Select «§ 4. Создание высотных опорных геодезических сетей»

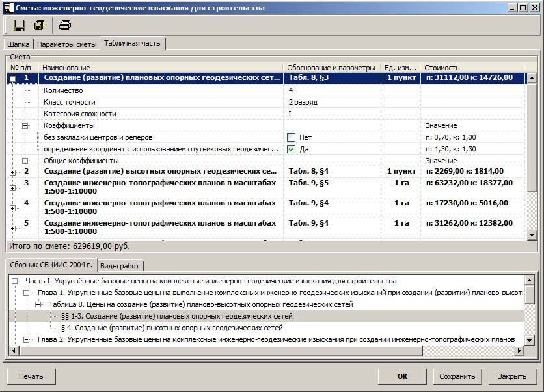[172, 328]
